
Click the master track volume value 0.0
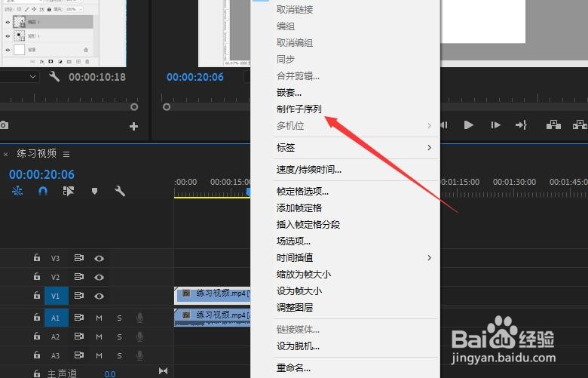pos(109,374)
